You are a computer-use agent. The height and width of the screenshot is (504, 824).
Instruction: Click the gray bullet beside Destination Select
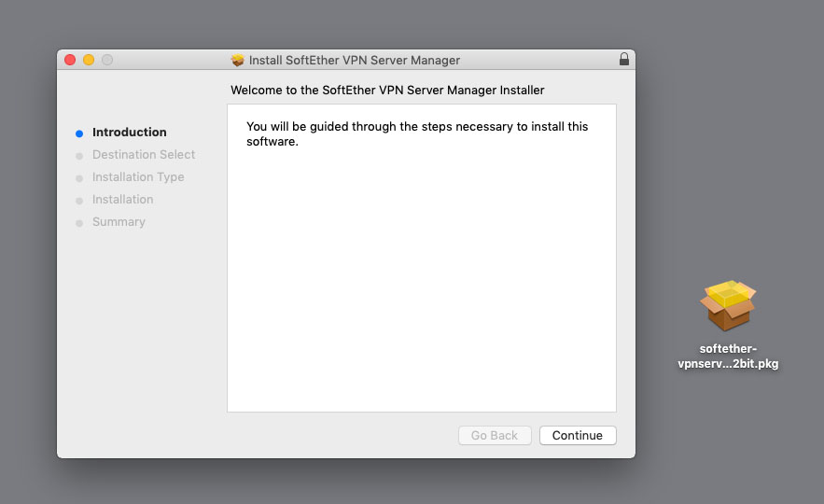point(79,156)
